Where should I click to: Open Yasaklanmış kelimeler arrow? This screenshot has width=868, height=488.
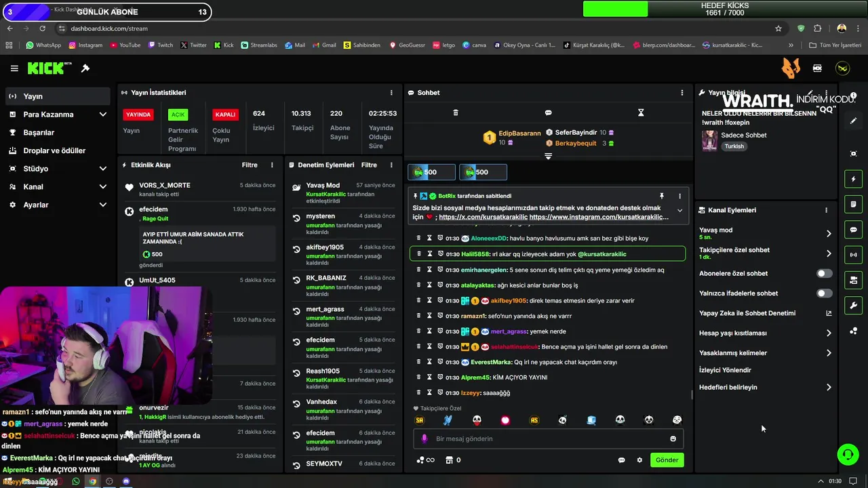(829, 353)
